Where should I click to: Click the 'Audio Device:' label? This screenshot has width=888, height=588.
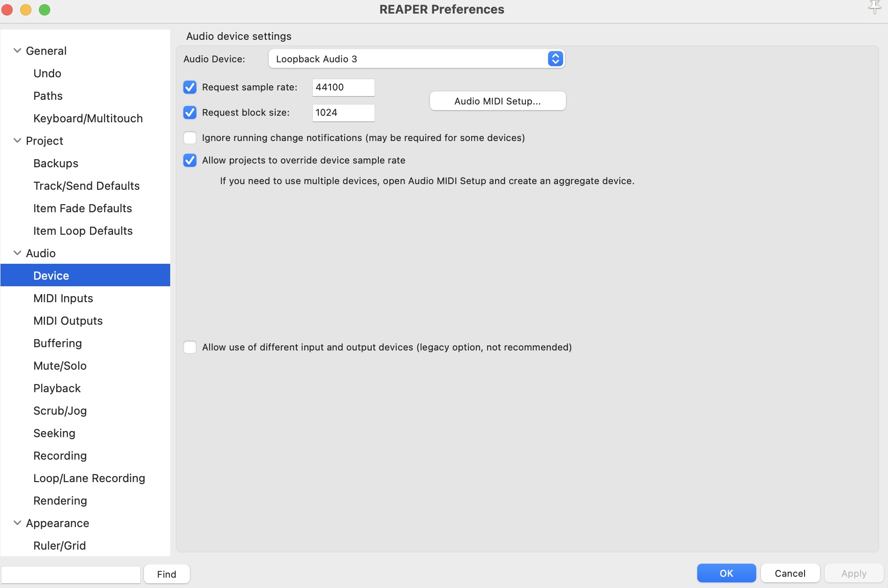coord(214,59)
